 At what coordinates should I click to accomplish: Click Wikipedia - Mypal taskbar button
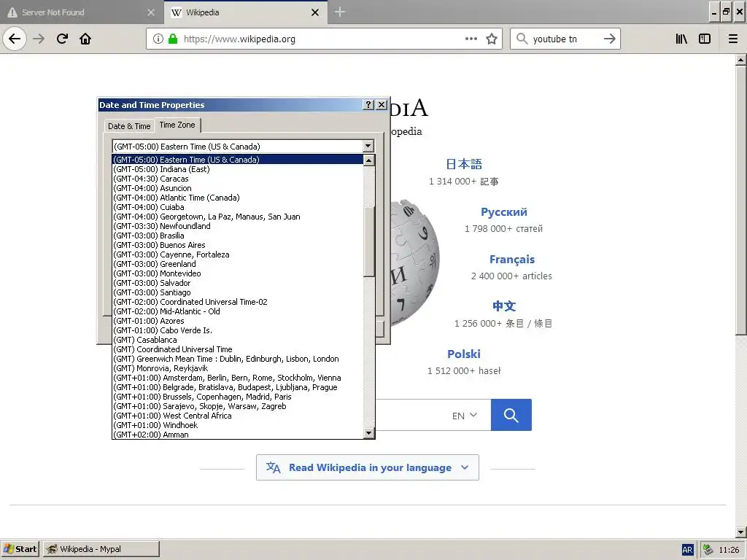tap(101, 549)
